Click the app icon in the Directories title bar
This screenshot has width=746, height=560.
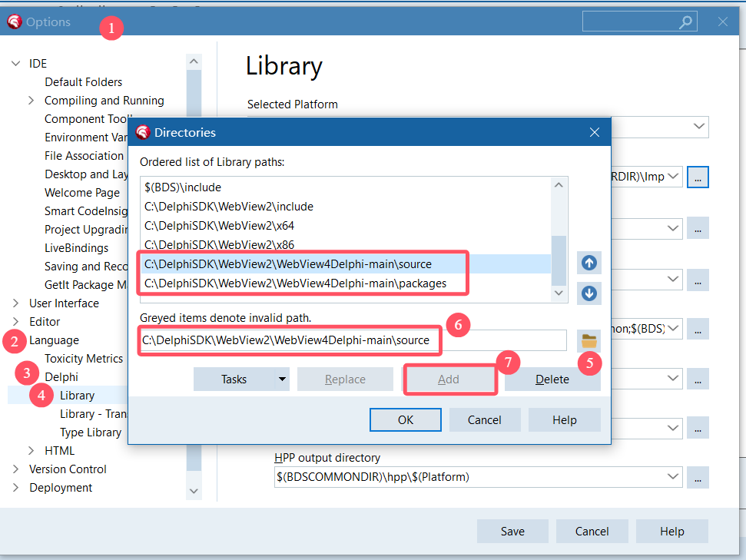(142, 131)
